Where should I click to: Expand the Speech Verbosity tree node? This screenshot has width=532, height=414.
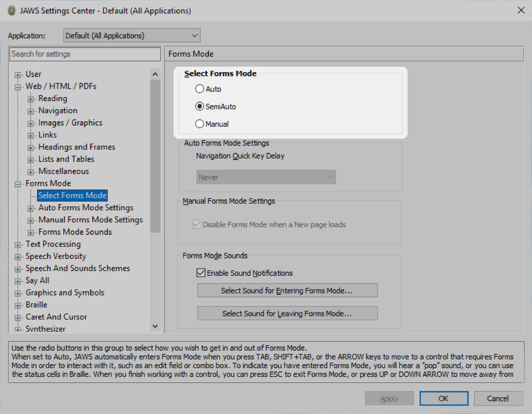(x=18, y=257)
